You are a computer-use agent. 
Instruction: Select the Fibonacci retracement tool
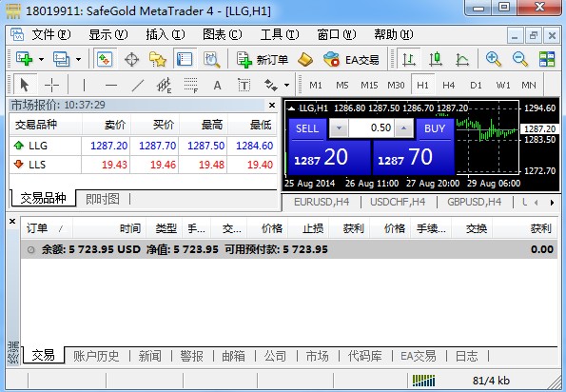pos(190,86)
